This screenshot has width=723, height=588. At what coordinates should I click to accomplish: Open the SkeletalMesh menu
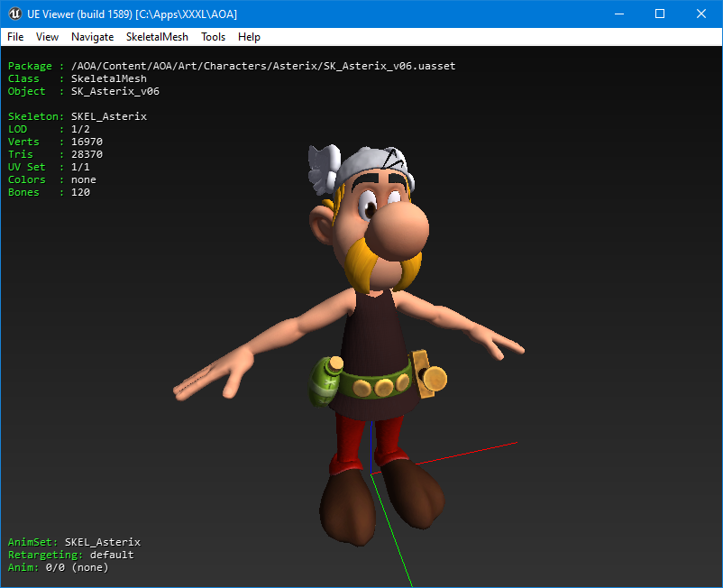click(x=157, y=37)
